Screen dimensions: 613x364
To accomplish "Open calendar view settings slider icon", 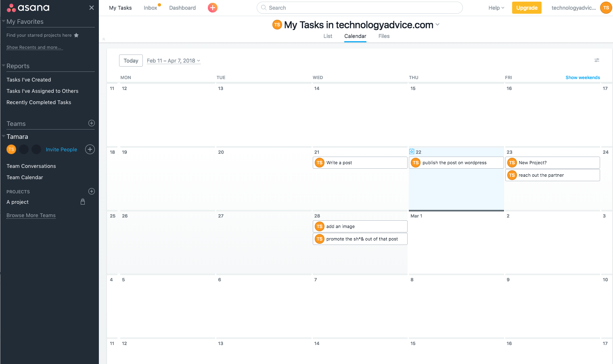I will (597, 60).
